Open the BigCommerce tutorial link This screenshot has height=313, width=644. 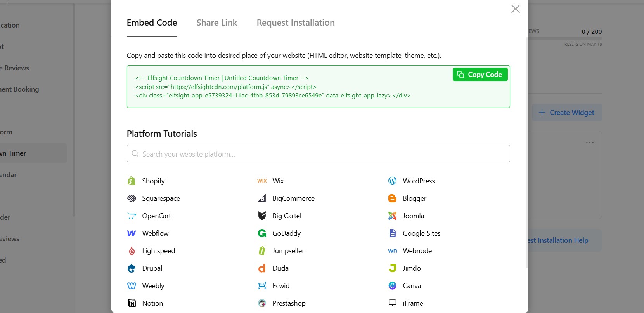click(x=293, y=198)
